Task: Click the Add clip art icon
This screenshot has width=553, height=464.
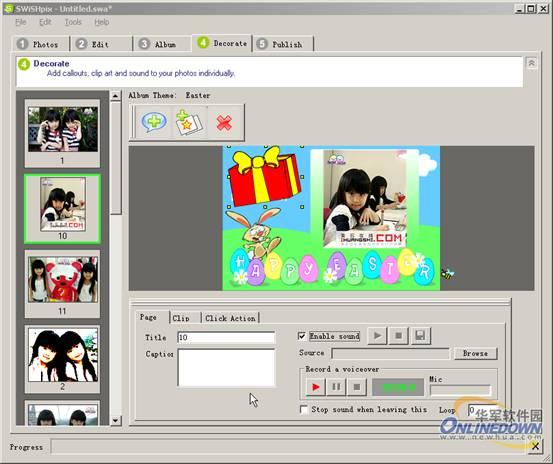Action: (189, 122)
